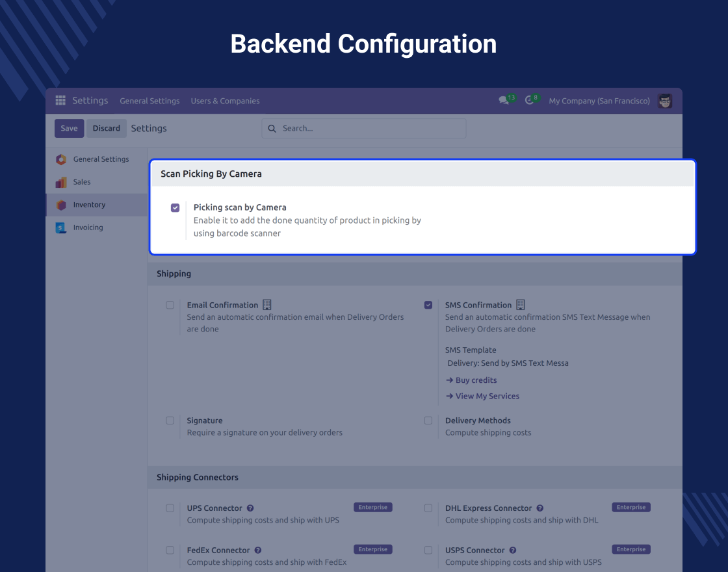The image size is (728, 572).
Task: Click the search magnifier icon
Action: tap(272, 129)
